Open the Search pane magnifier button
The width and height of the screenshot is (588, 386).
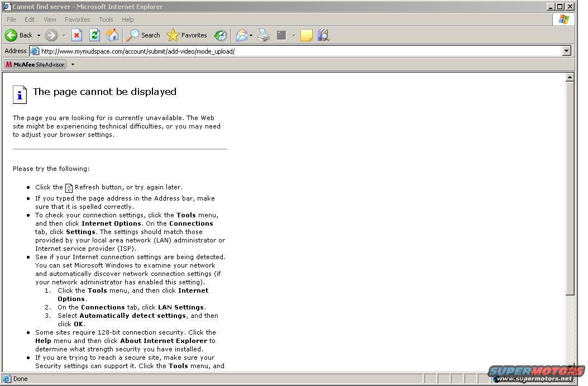pos(144,35)
